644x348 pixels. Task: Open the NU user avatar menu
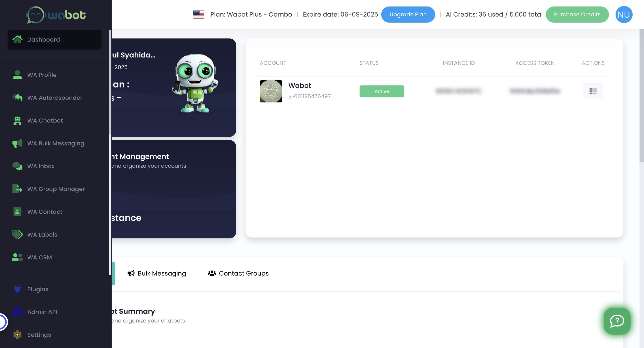(x=624, y=15)
